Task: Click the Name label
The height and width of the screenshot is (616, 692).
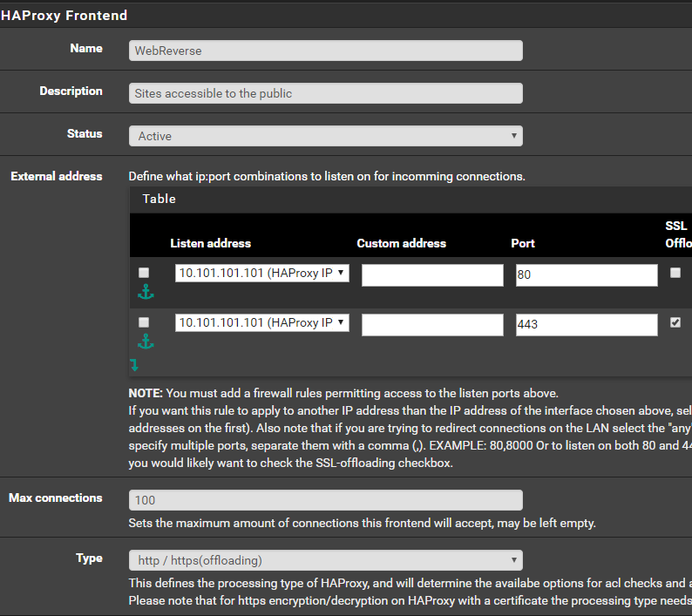Action: (86, 49)
